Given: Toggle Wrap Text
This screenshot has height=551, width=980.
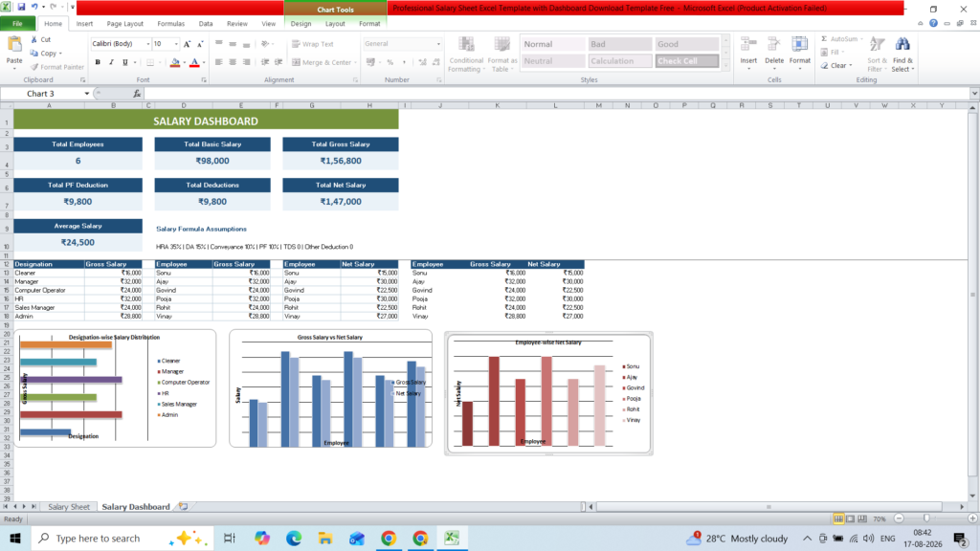Looking at the screenshot, I should [x=313, y=44].
